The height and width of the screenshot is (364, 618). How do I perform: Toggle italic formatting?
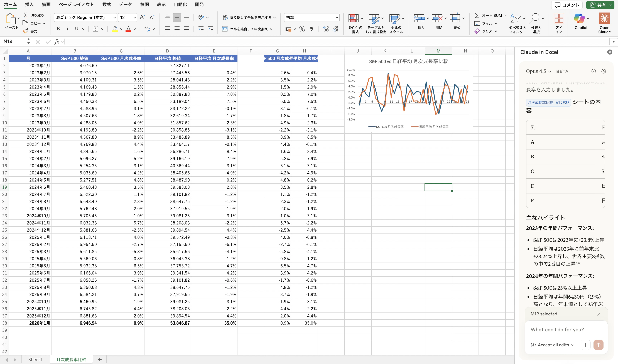[67, 29]
